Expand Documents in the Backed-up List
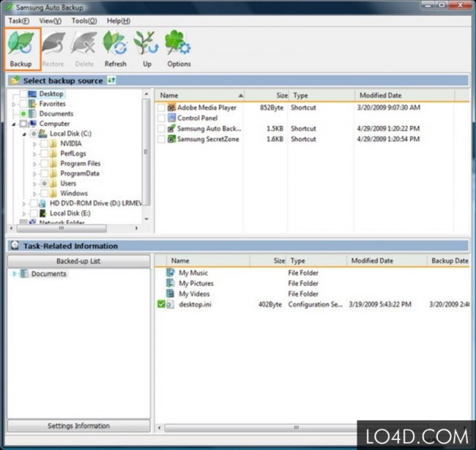This screenshot has height=450, width=476. coord(14,274)
